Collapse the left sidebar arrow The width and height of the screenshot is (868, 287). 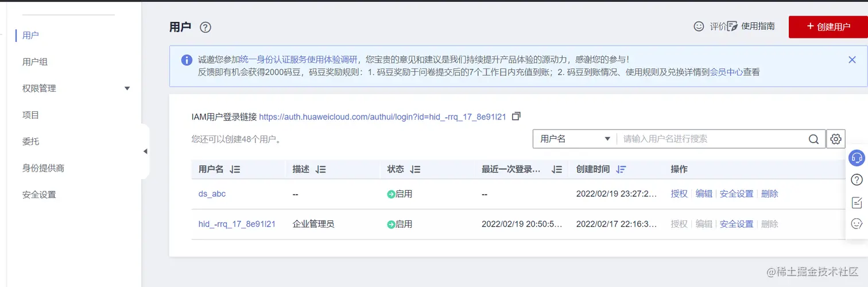(145, 152)
